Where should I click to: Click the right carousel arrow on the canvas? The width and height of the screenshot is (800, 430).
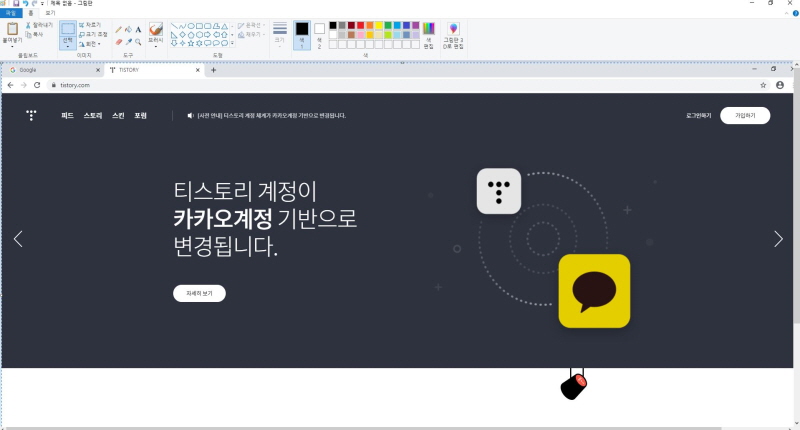tap(778, 239)
